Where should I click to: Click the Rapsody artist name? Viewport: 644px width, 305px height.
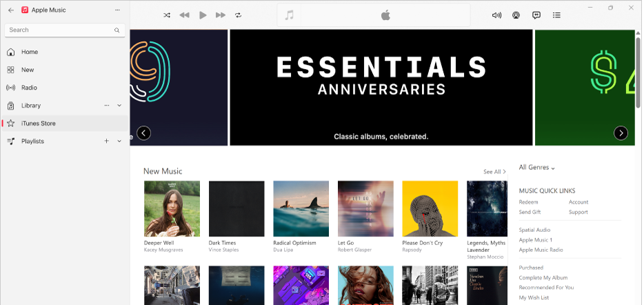(x=412, y=250)
